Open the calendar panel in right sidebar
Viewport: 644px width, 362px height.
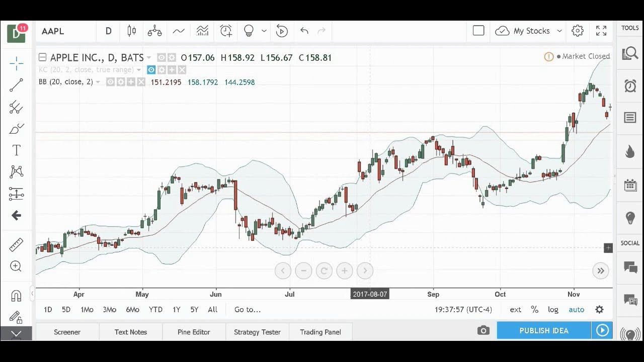click(x=630, y=185)
